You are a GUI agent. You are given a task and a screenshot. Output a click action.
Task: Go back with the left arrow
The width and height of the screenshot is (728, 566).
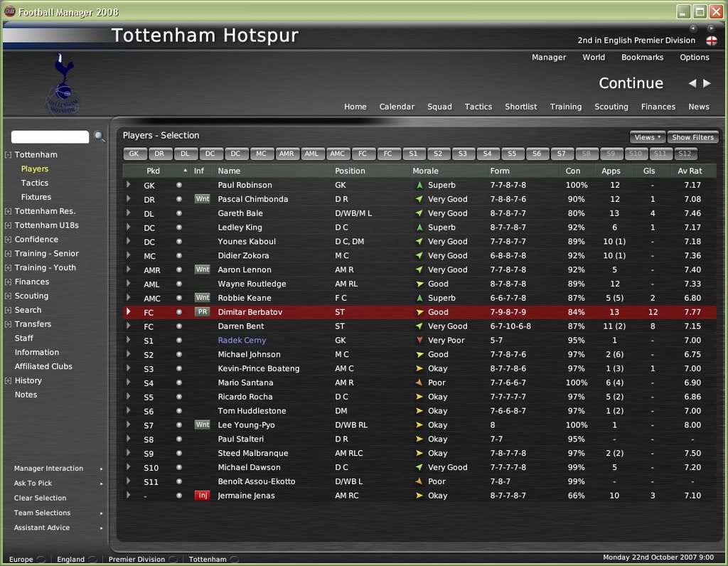point(692,83)
